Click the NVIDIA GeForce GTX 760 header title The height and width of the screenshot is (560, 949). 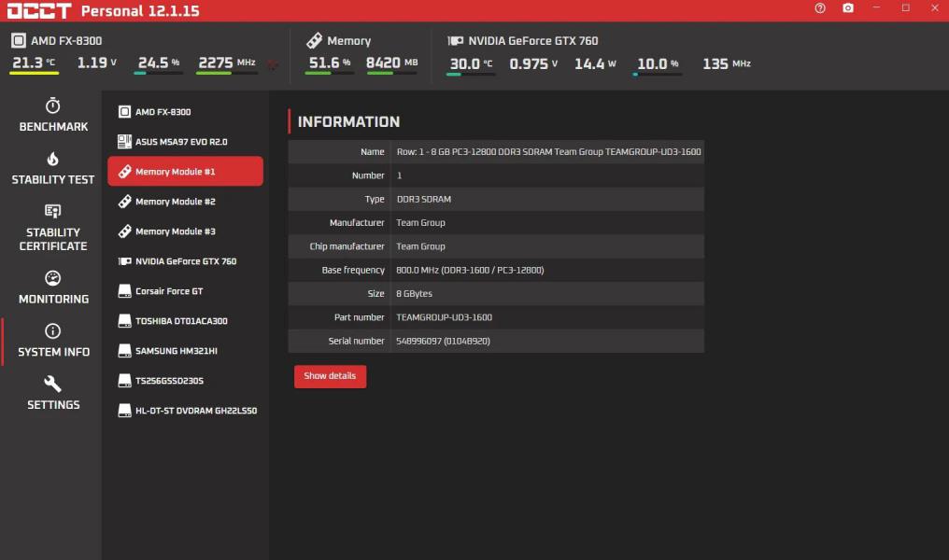(x=533, y=40)
